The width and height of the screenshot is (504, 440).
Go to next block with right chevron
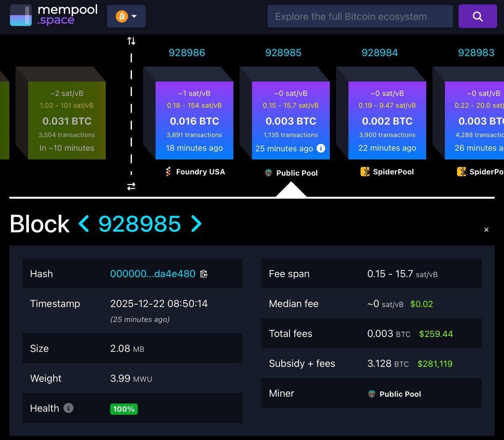(x=196, y=224)
